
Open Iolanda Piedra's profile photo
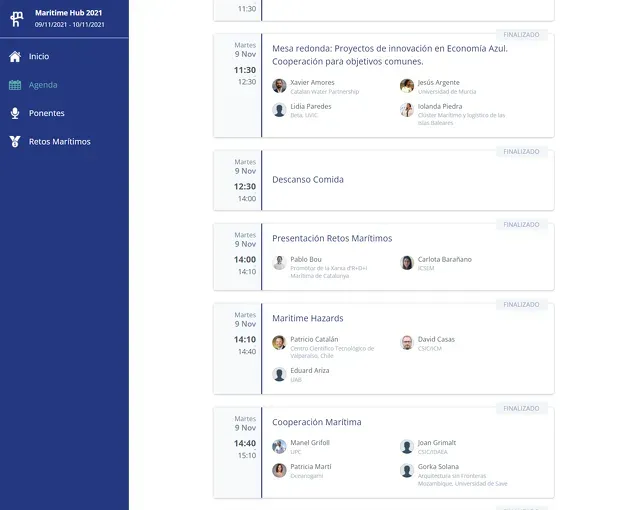[407, 110]
